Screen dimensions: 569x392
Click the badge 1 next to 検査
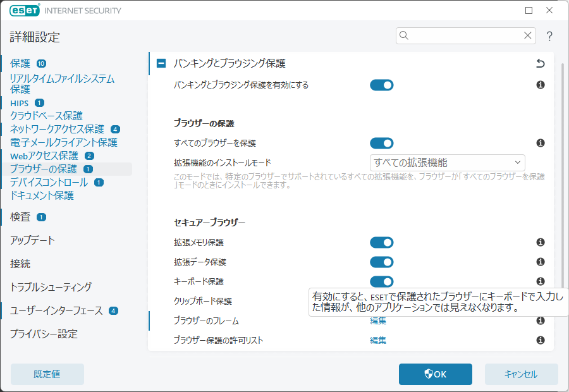[x=41, y=217]
